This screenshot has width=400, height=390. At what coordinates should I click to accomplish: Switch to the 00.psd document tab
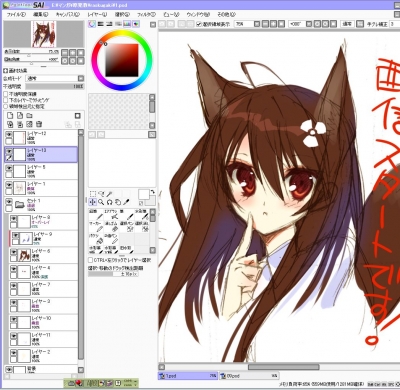(249, 376)
